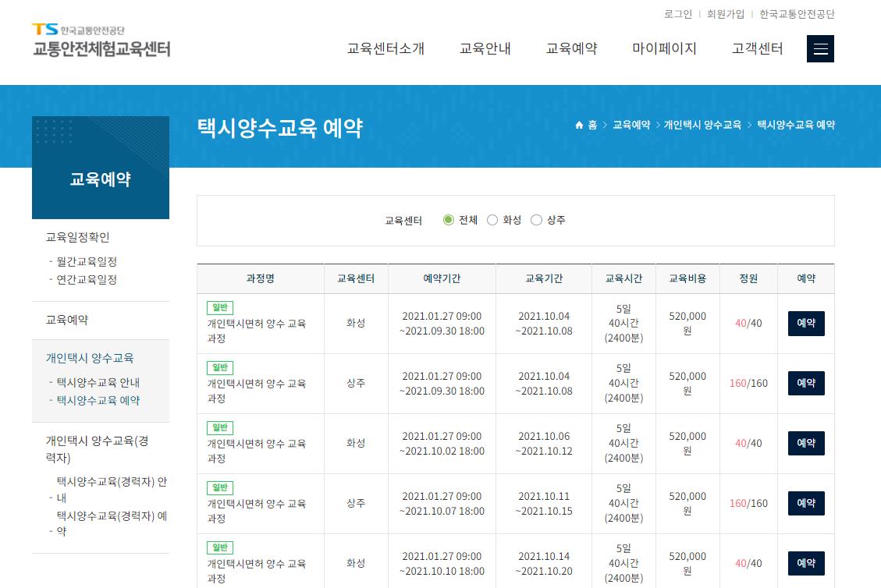Open 택시양수교육 안내 in sidebar
Screen dimensions: 881x588
pos(98,382)
